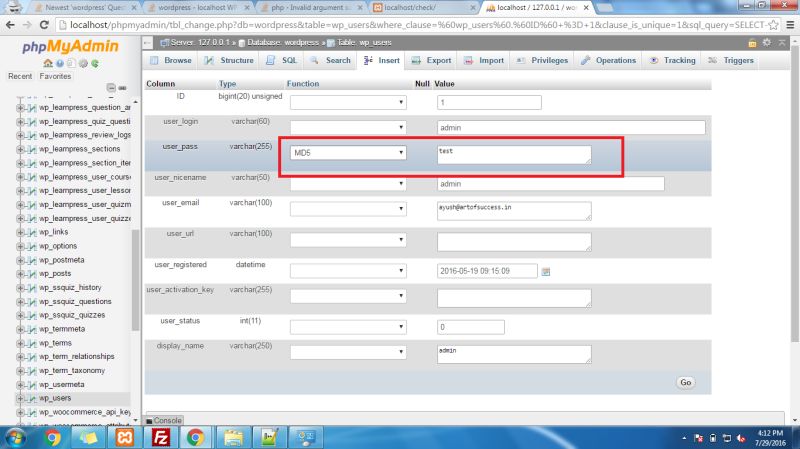Click the blue log out icon
Image resolution: width=800 pixels, height=449 pixels.
point(60,63)
